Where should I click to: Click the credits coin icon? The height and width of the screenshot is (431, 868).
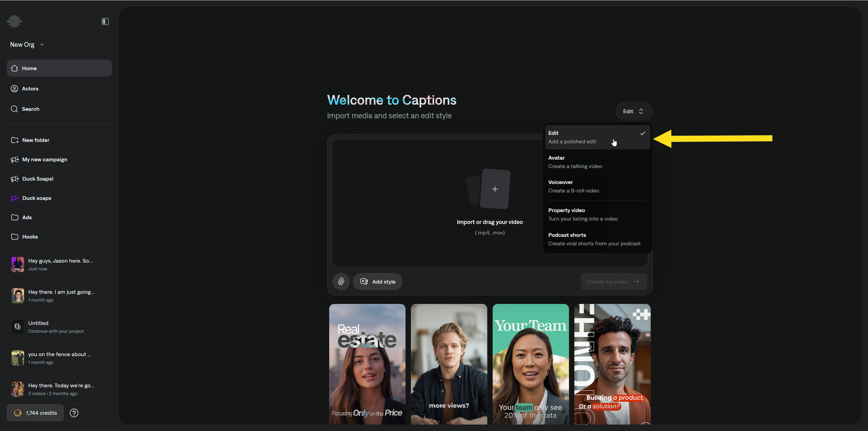[18, 413]
